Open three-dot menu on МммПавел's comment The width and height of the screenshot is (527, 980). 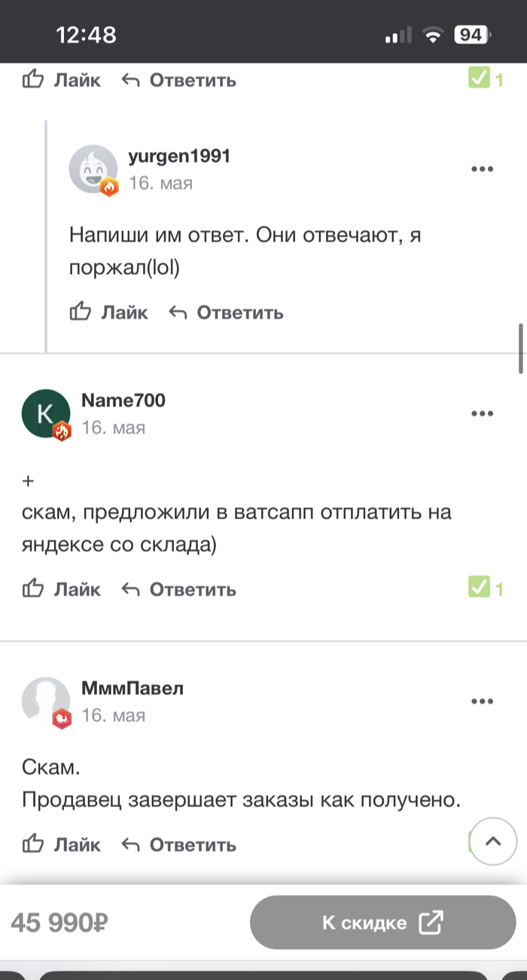pyautogui.click(x=482, y=702)
